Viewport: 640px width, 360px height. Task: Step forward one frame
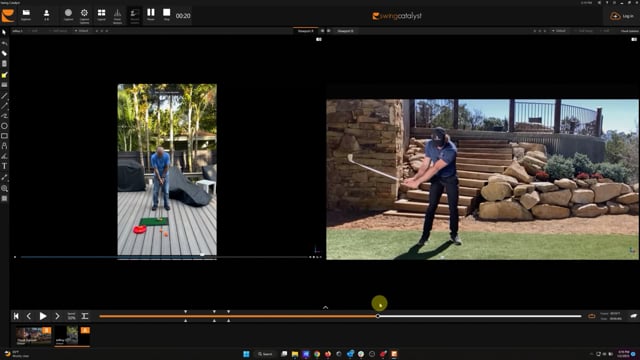pos(57,316)
